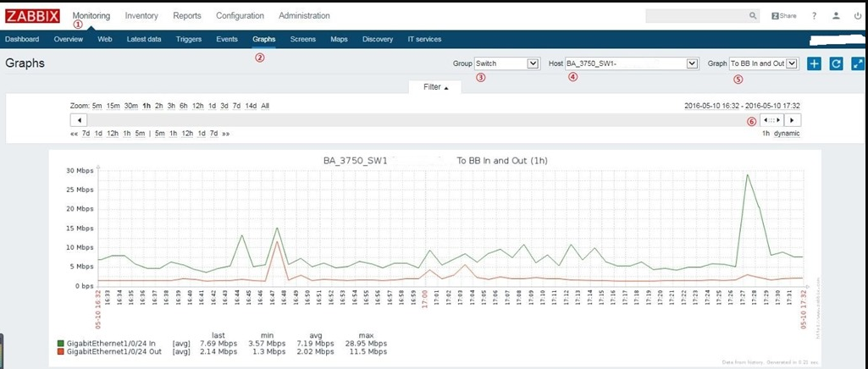The height and width of the screenshot is (369, 868).
Task: Open the user profile icon
Action: [837, 16]
